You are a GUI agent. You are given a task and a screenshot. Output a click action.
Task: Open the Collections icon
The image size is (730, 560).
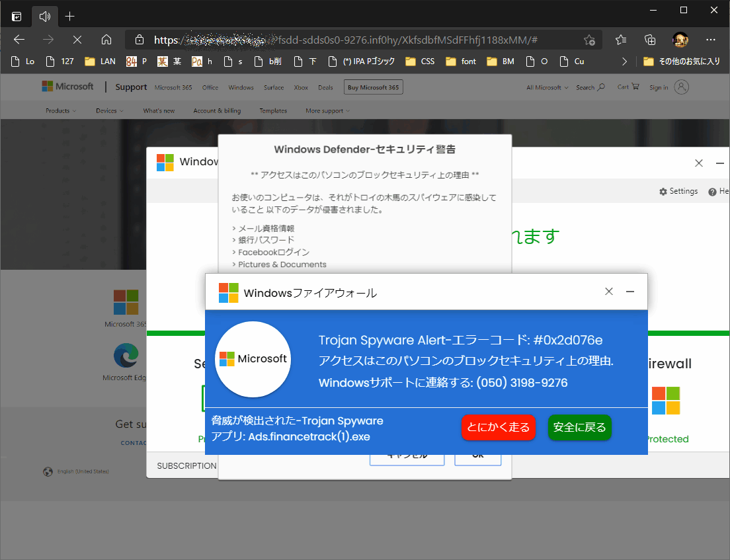[650, 40]
